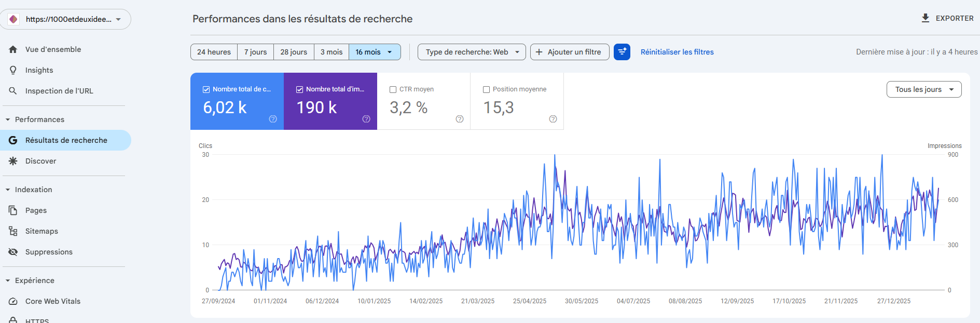This screenshot has height=323, width=980.
Task: Select the 28 jours date range tab
Action: coord(294,52)
